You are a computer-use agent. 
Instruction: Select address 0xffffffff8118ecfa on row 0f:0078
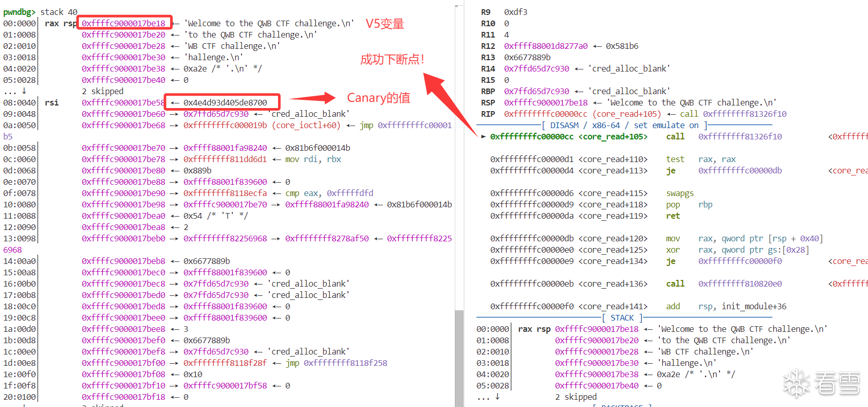(x=225, y=193)
